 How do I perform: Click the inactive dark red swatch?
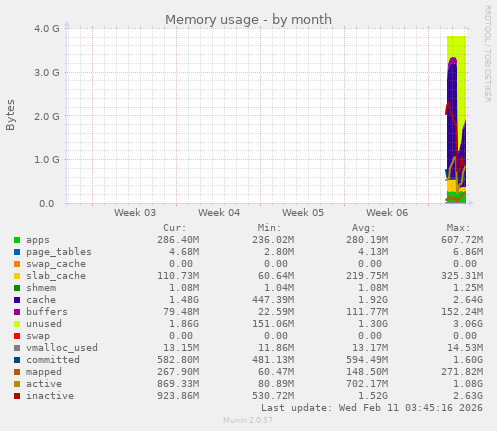[x=17, y=396]
